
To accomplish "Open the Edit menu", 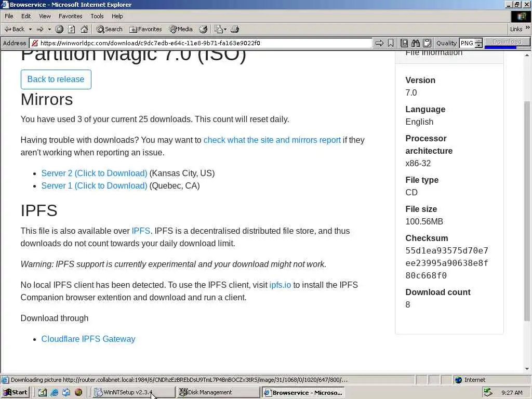I will click(26, 16).
